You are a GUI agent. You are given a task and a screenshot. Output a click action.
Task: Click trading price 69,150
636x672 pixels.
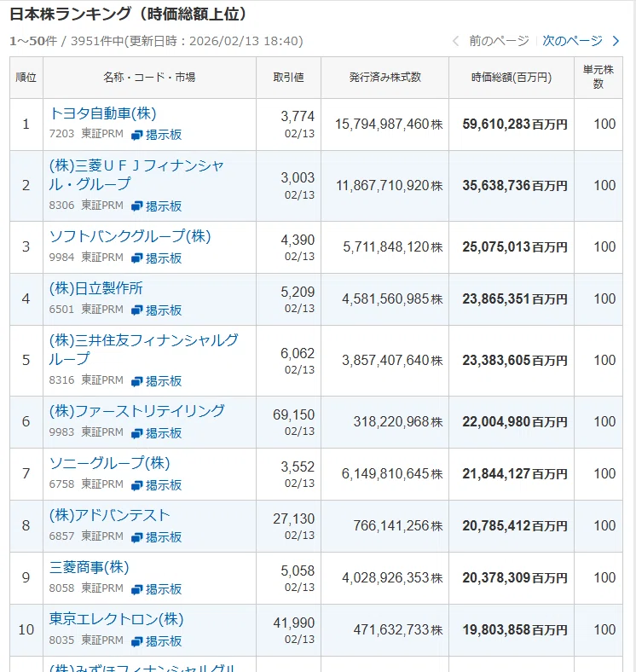click(x=293, y=414)
